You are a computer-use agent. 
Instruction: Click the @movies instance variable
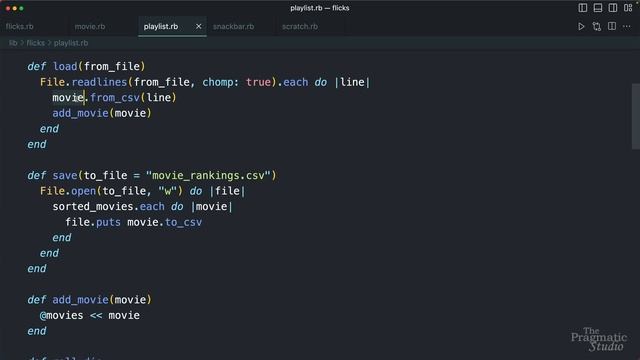point(62,316)
